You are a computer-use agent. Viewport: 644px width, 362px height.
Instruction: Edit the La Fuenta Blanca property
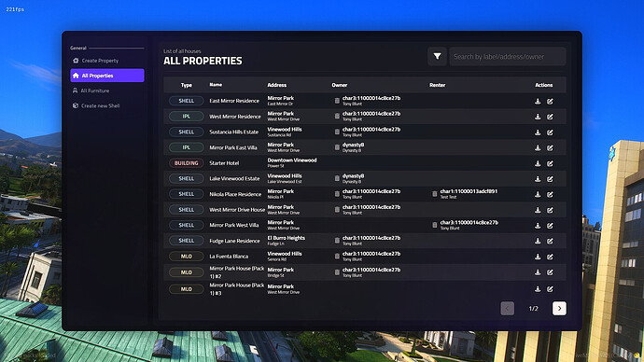[x=550, y=257]
